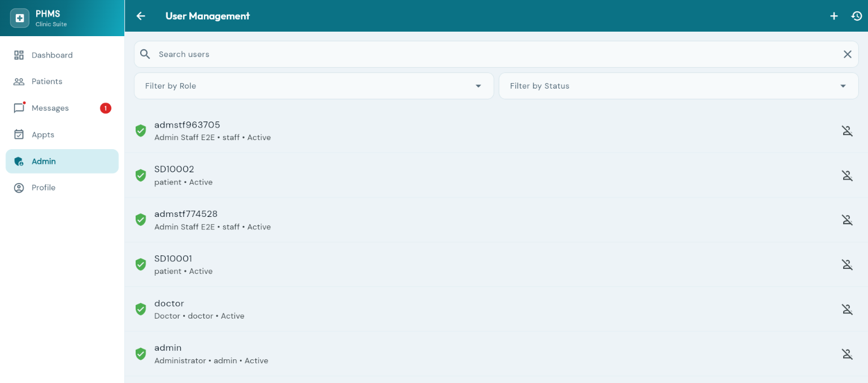Screen dimensions: 868x383
Task: Open the history clock icon
Action: (857, 16)
